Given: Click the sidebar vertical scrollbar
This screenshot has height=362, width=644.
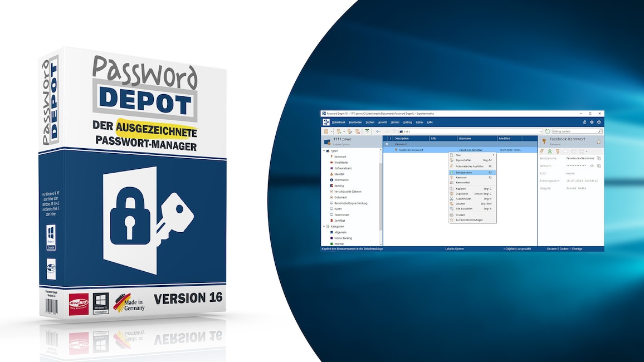Looking at the screenshot, I should tap(380, 197).
